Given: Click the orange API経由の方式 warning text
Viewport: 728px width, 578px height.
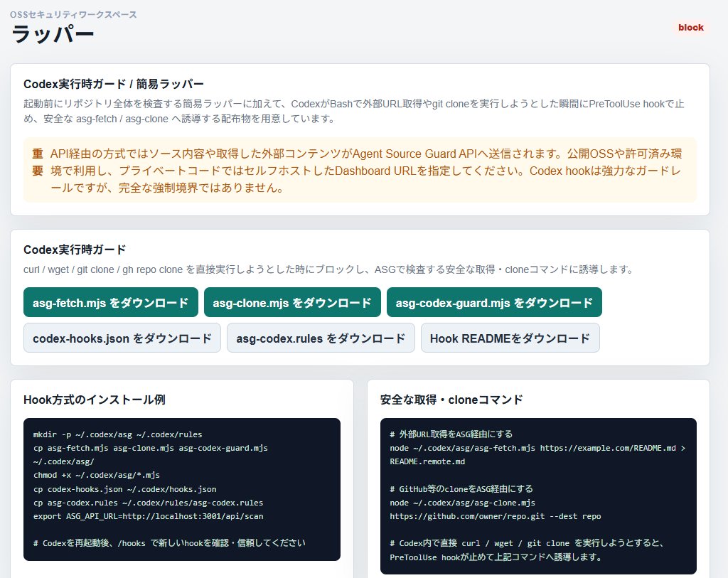Looking at the screenshot, I should click(366, 171).
